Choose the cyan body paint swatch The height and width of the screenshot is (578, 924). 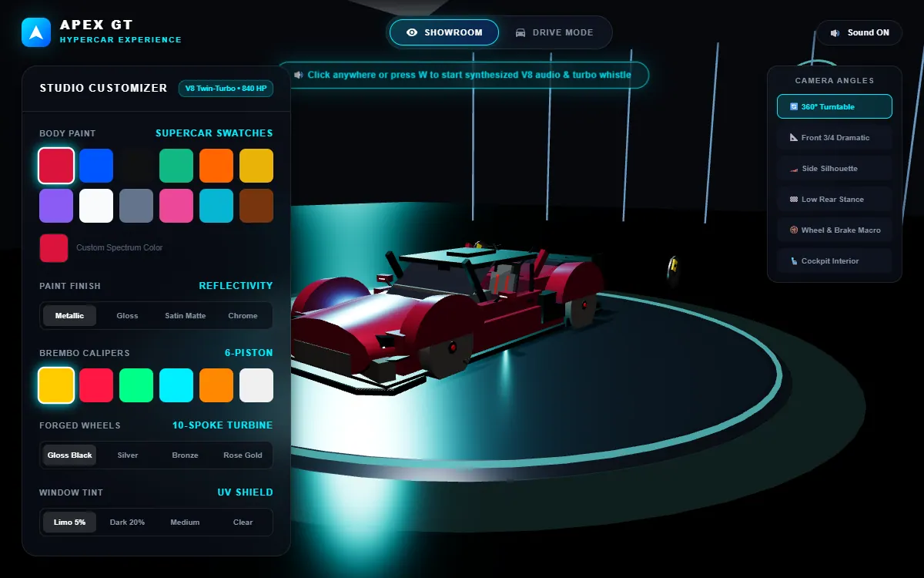[216, 206]
